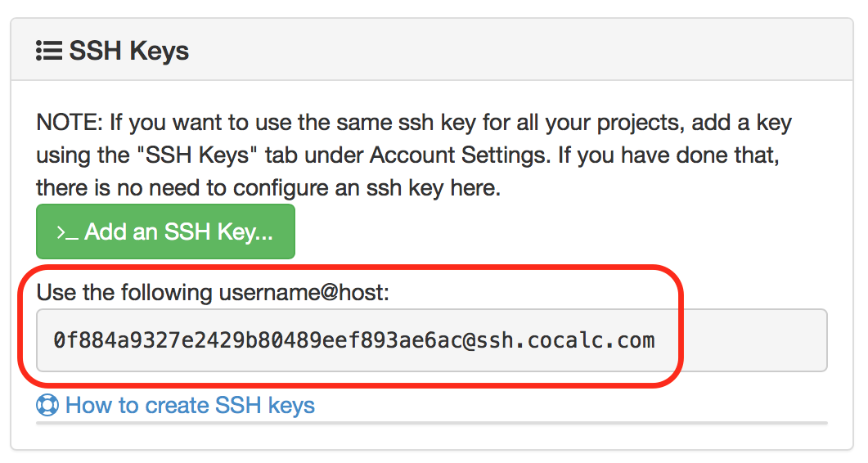This screenshot has height=463, width=868.
Task: Click the lifesaver help icon
Action: [47, 405]
